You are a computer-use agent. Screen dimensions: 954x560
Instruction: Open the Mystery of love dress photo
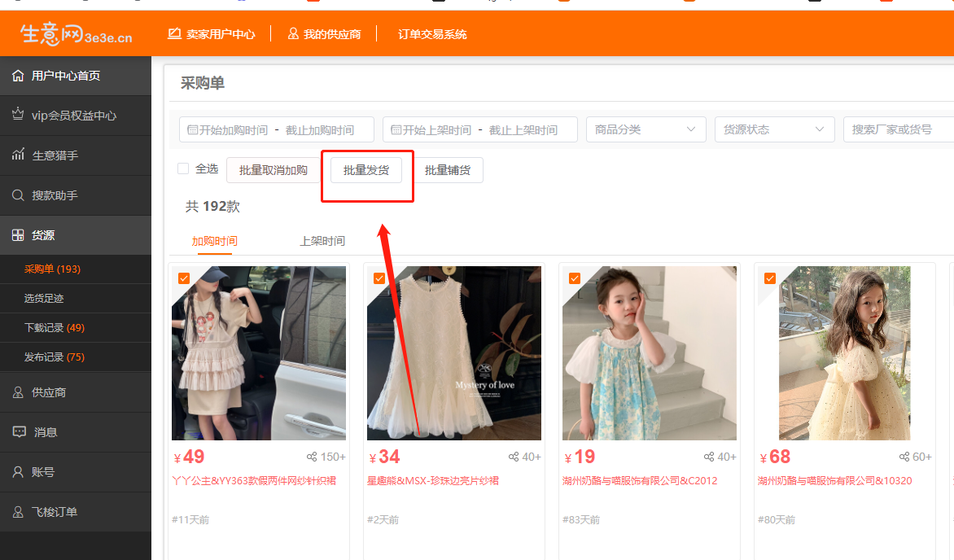coord(454,353)
